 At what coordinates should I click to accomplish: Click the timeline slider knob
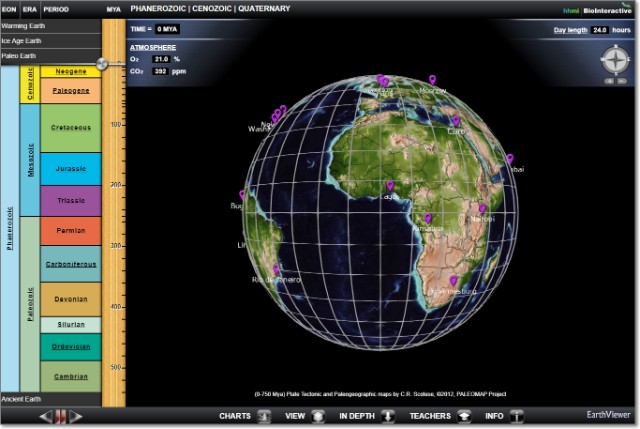(103, 64)
